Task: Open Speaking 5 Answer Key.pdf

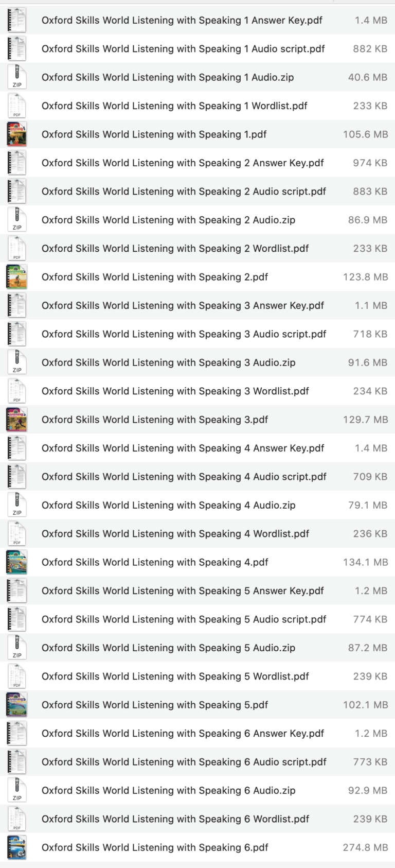Action: point(182,591)
